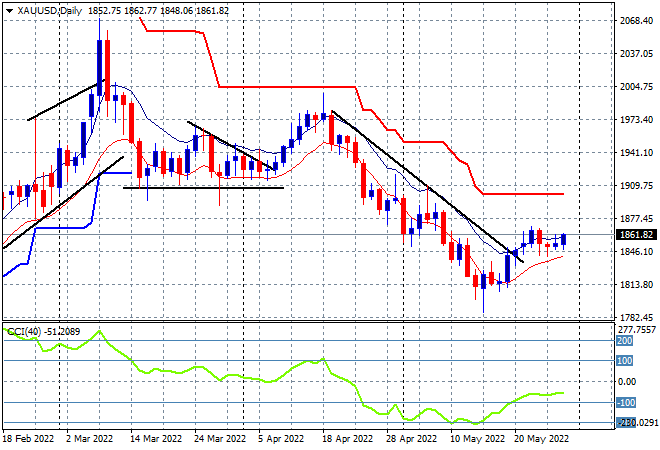Click the 20 May 2022 date label
Viewport: 660px width, 450px height.
[x=541, y=439]
